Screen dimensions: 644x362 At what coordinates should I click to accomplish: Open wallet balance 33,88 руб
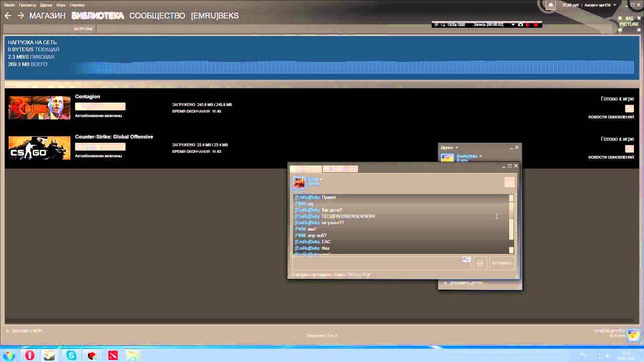tap(571, 5)
